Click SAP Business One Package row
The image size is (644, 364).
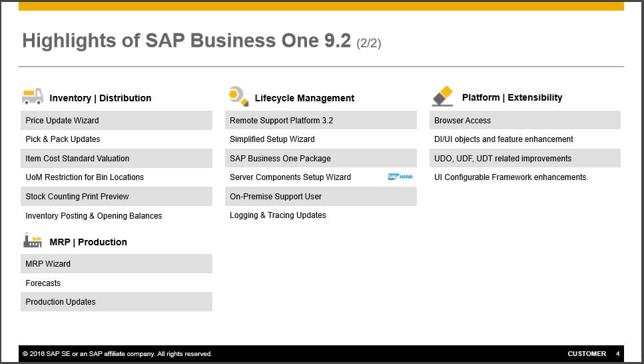[x=321, y=159]
